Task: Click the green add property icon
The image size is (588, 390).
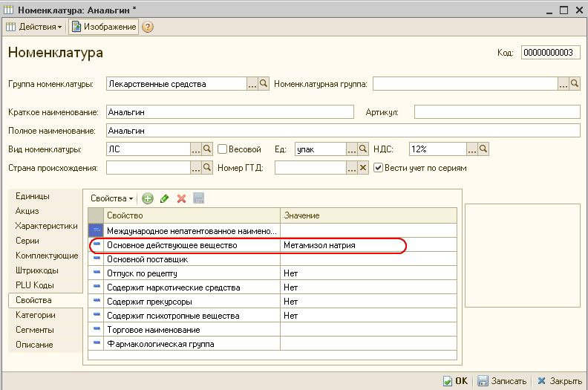Action: pos(147,198)
